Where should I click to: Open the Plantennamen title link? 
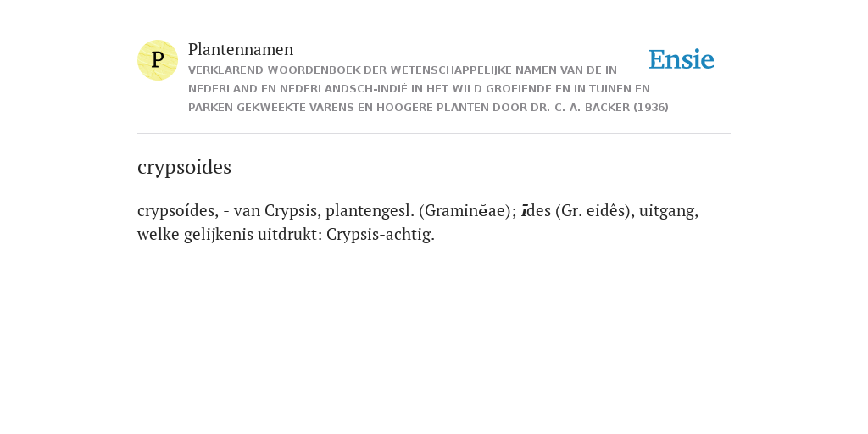(x=241, y=49)
